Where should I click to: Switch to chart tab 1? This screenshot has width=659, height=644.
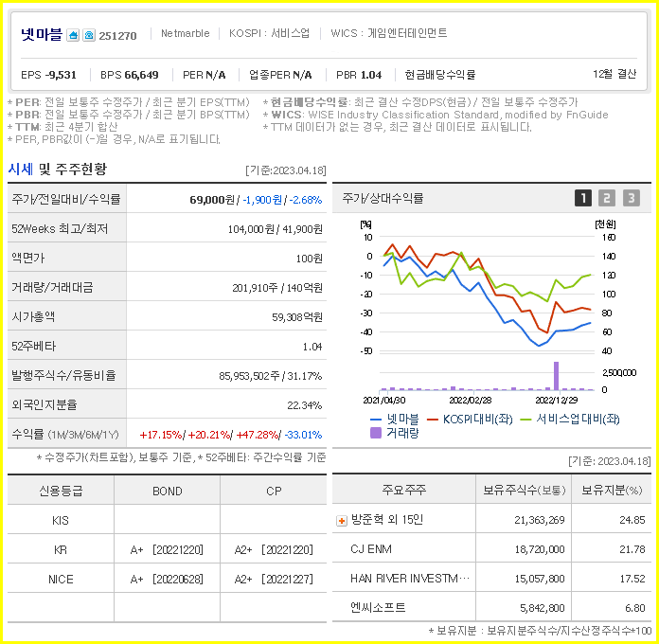coord(583,198)
